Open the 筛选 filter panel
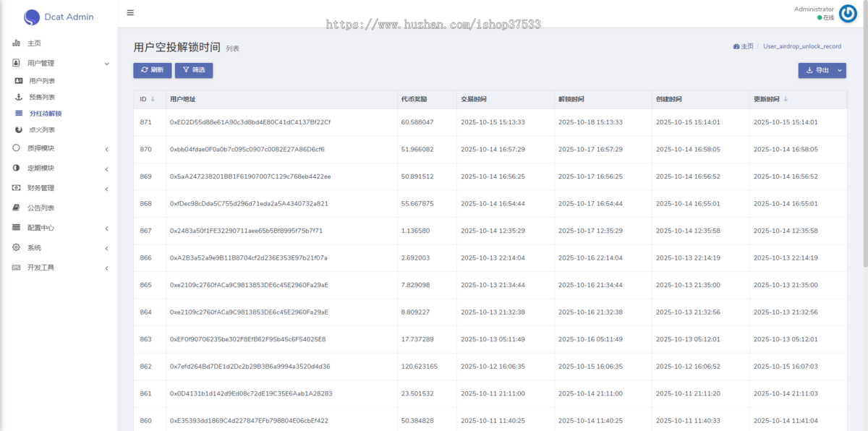Image resolution: width=868 pixels, height=431 pixels. pos(193,70)
